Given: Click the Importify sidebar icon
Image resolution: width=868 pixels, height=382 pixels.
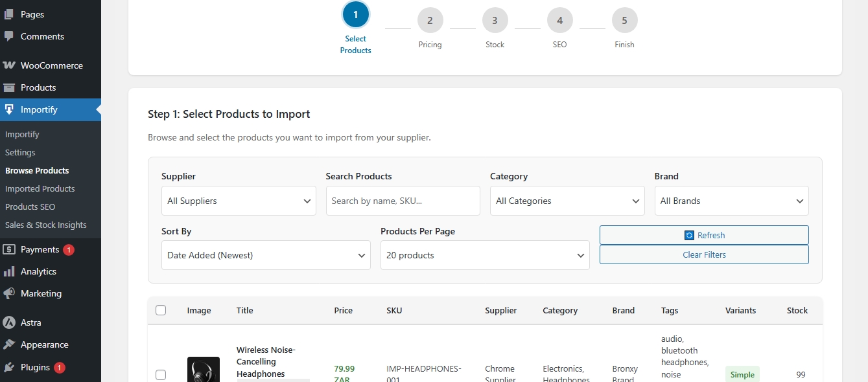Looking at the screenshot, I should (9, 109).
